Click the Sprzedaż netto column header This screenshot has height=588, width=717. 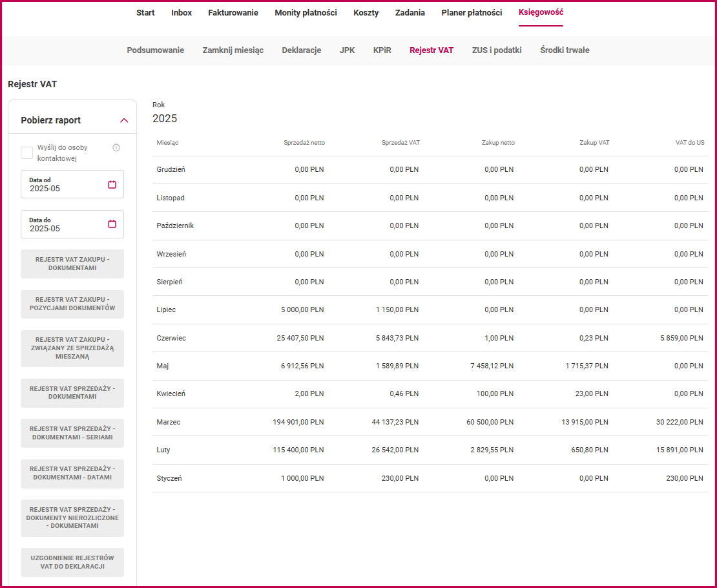(x=304, y=143)
